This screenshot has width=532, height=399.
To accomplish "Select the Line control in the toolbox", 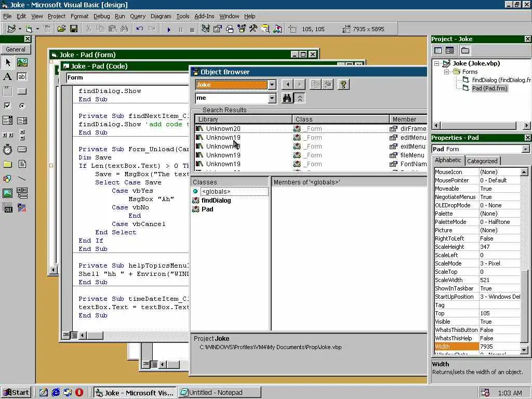I will (22, 179).
